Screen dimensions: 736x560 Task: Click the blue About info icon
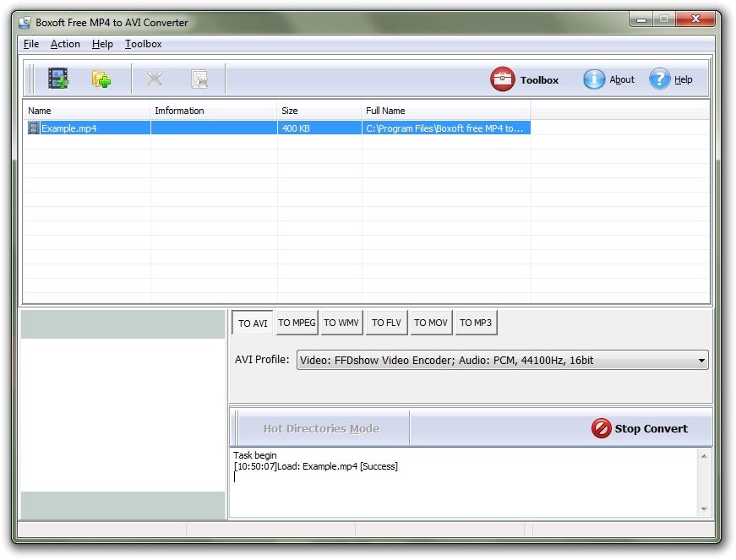coord(594,79)
